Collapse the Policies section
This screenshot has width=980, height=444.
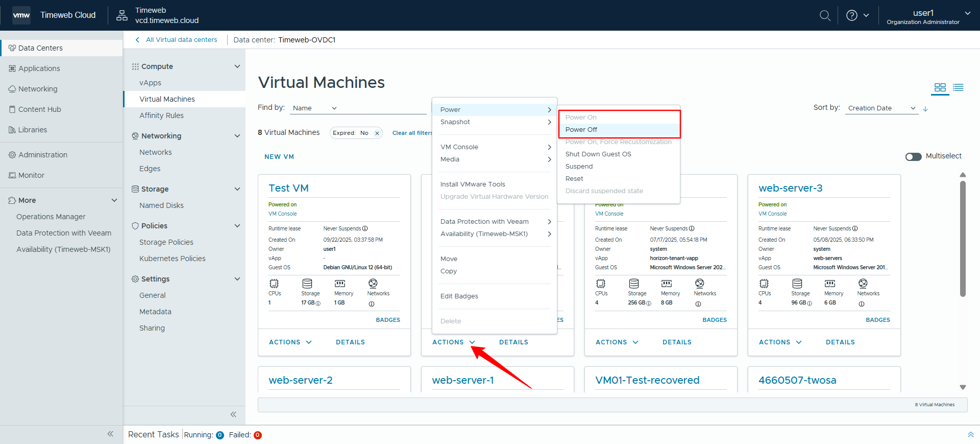coord(237,226)
